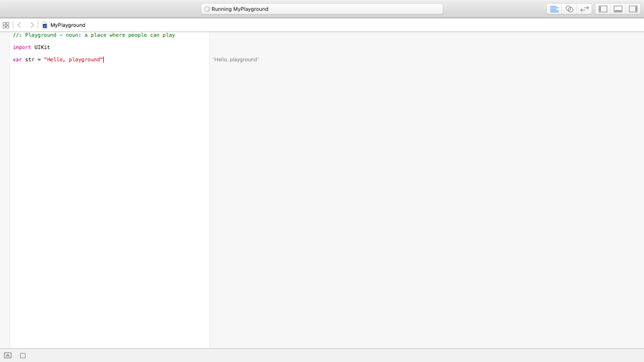The width and height of the screenshot is (644, 362).
Task: Toggle the Debug area panel
Action: click(x=618, y=9)
